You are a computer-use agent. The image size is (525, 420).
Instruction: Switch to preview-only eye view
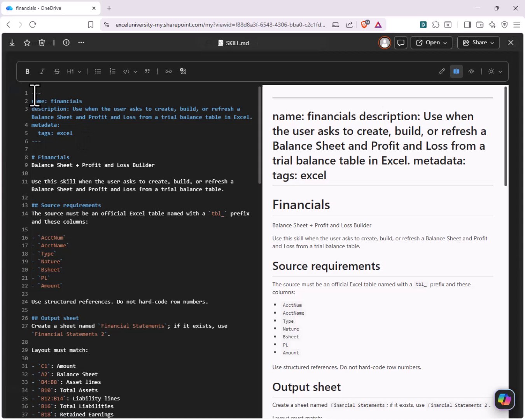pos(471,72)
